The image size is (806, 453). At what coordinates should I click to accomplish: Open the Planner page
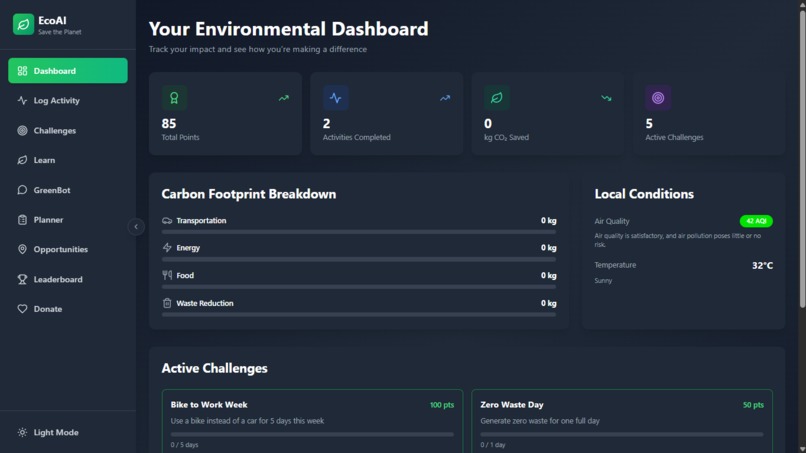[x=68, y=220]
